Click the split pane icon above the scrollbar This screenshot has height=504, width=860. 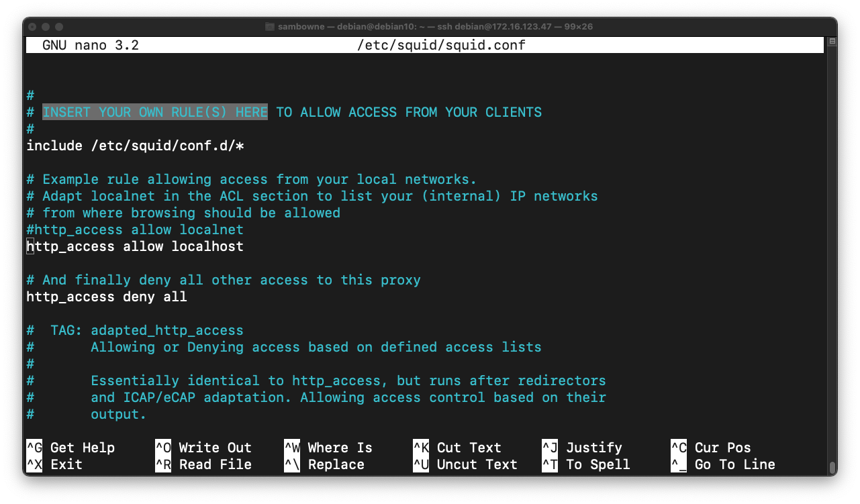(x=832, y=42)
